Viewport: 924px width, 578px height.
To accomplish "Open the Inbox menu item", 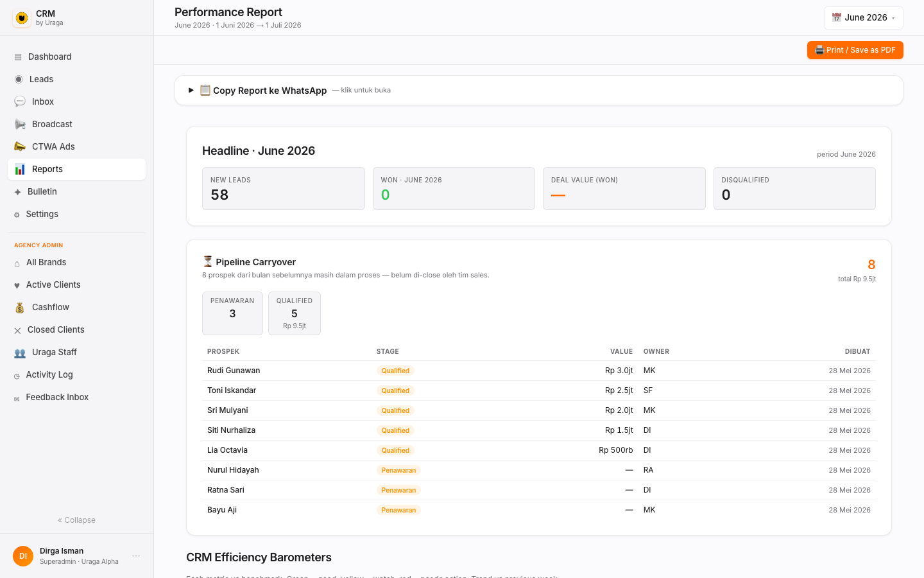I will pyautogui.click(x=76, y=101).
